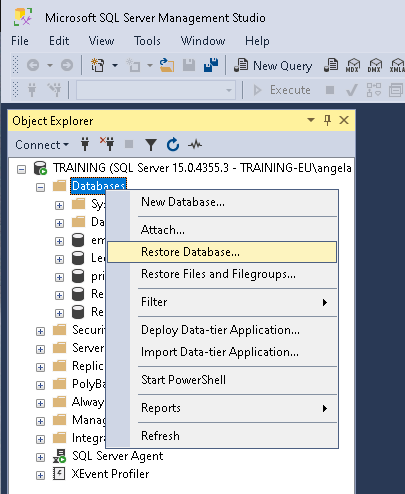
Task: Click Connect Object Explorer plug icon
Action: tap(85, 144)
